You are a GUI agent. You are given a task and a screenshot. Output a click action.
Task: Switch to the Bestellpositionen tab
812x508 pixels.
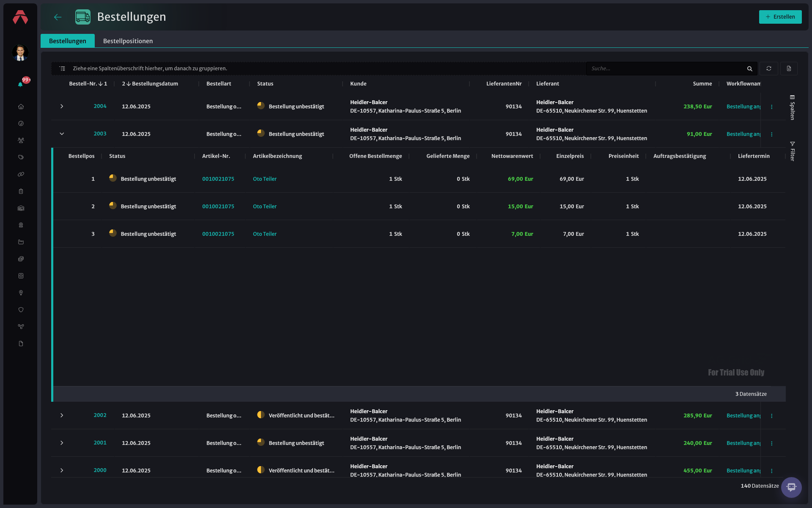[128, 41]
